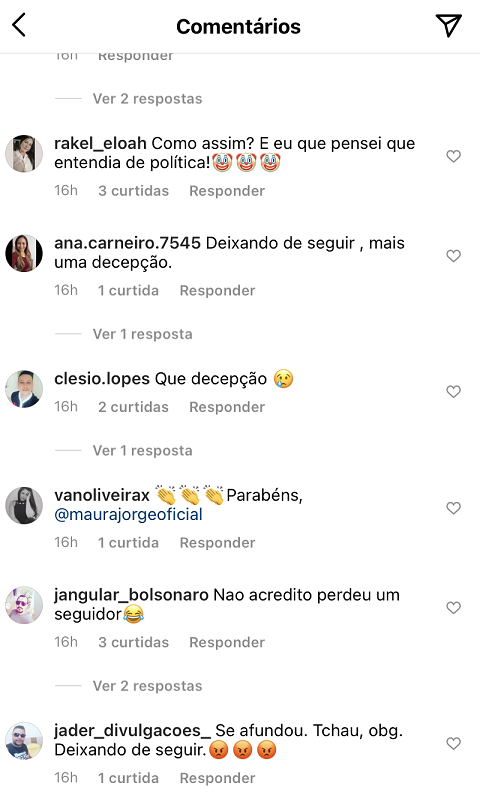Screen dimensions: 480x795
Task: Expand Ver 2 respostas above rakel_eloah
Action: pos(147,99)
